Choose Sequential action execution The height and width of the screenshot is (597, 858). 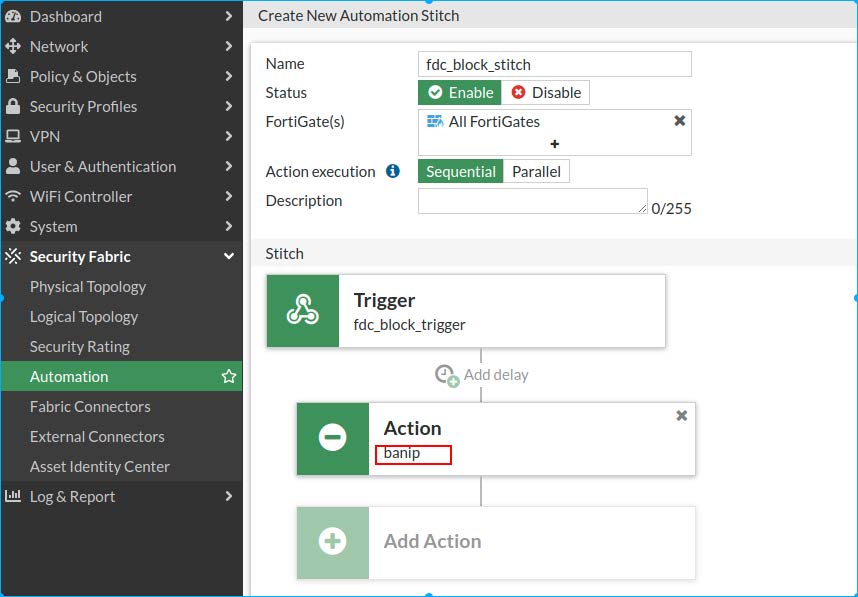[x=461, y=171]
